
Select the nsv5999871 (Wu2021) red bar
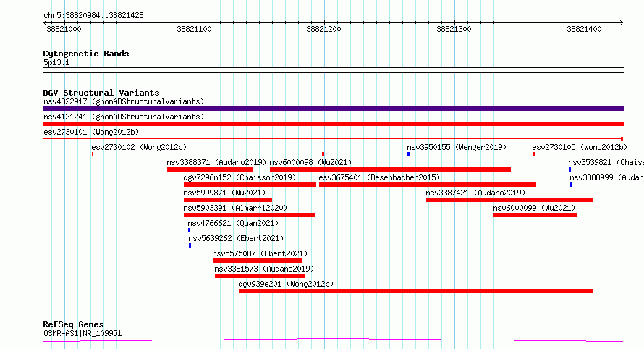(x=227, y=200)
